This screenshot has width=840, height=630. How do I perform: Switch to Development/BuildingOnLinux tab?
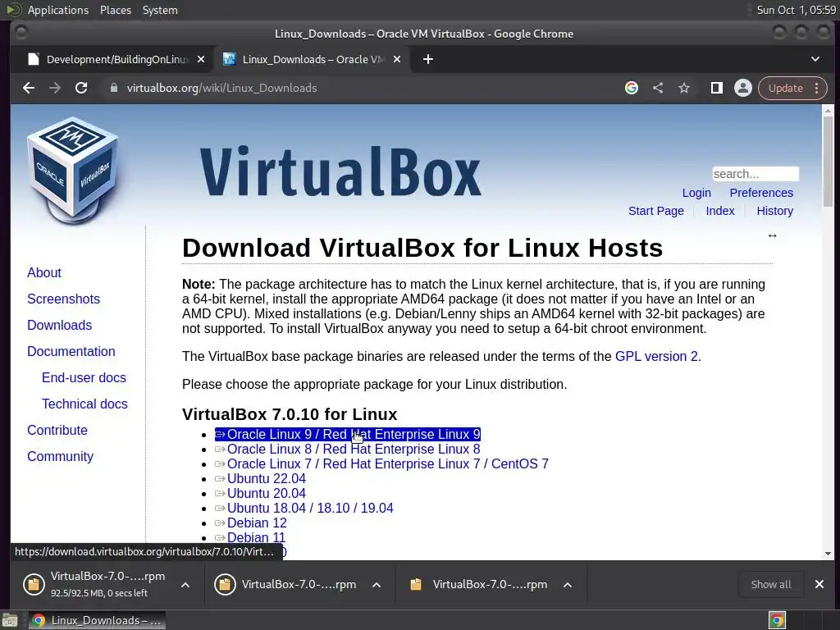coord(110,59)
